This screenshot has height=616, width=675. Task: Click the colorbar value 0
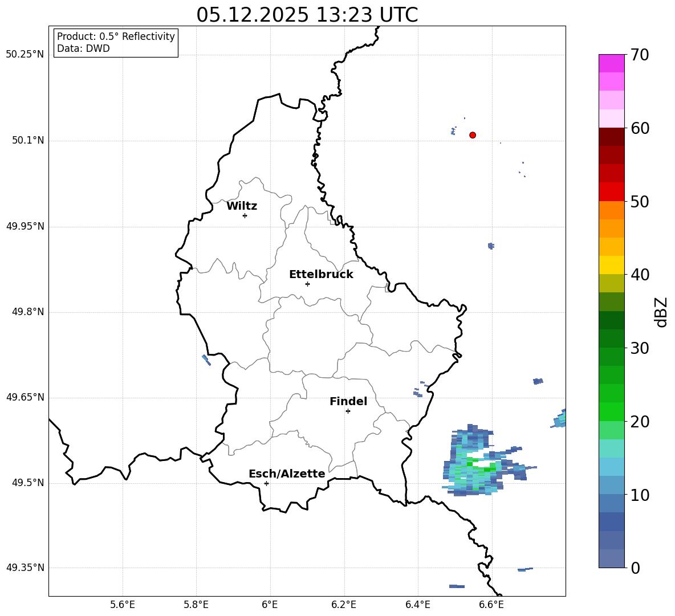coord(635,568)
